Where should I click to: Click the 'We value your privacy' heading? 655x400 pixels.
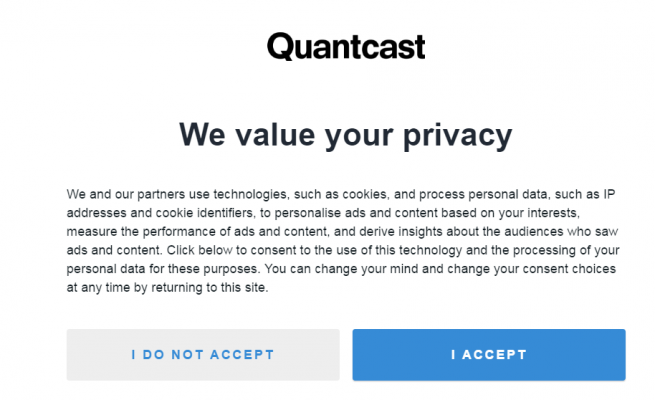345,134
